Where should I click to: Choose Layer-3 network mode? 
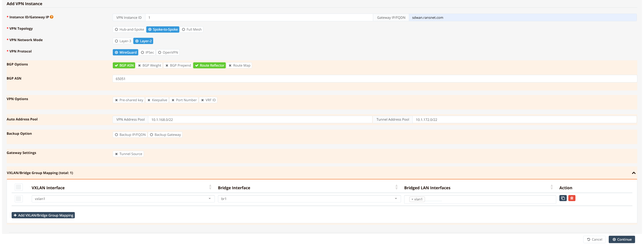coord(123,41)
